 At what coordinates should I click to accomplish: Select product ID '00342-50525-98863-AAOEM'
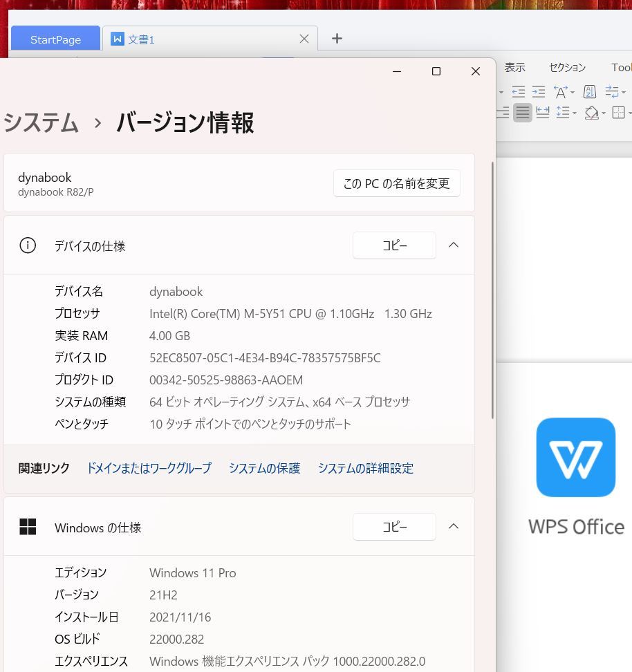pos(226,380)
